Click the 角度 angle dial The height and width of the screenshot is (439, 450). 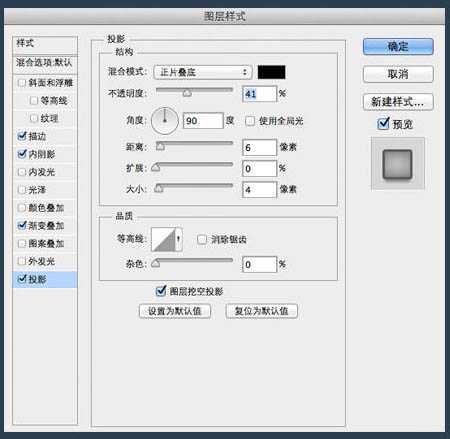(x=165, y=121)
